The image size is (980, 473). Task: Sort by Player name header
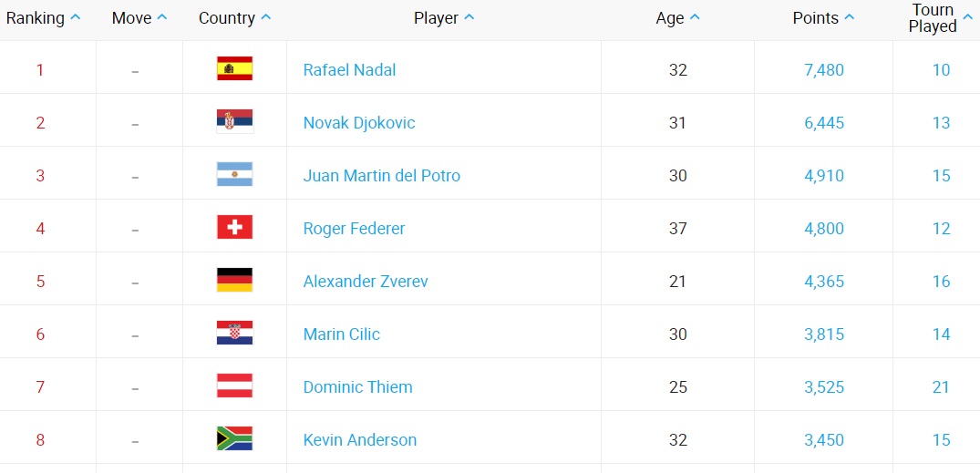444,18
